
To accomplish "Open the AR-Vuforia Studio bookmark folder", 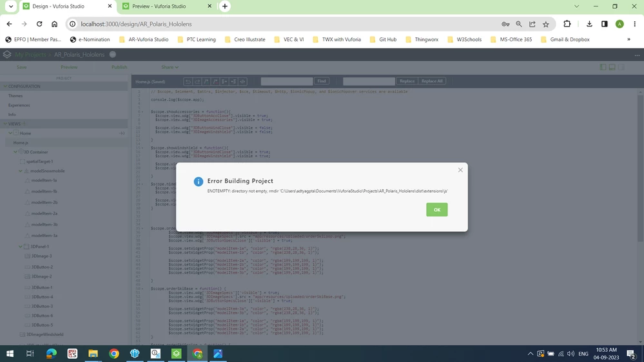I will (144, 39).
